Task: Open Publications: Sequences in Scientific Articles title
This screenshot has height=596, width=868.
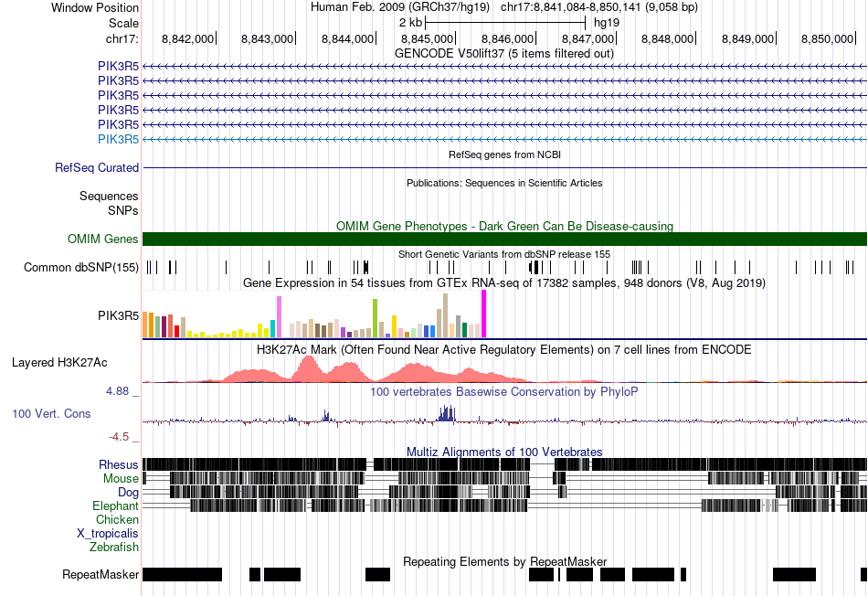Action: 504,183
